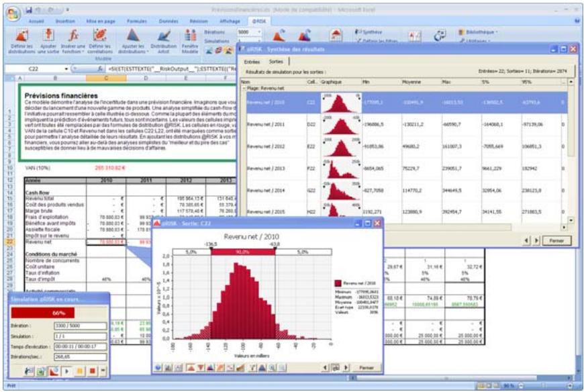Screen dimensions: 584x392
Task: Click Fermer in the Synthèse des résultats window
Action: [x=550, y=240]
